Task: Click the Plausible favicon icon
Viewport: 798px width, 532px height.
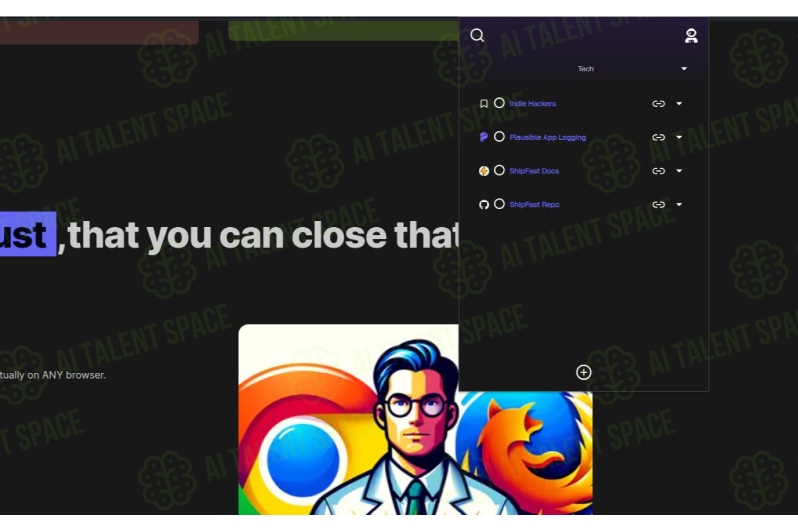Action: pyautogui.click(x=484, y=137)
